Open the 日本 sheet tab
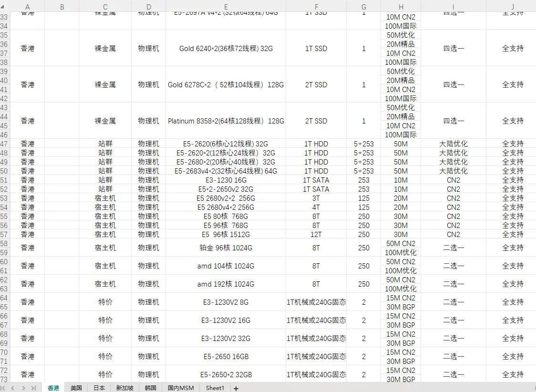 pyautogui.click(x=99, y=388)
